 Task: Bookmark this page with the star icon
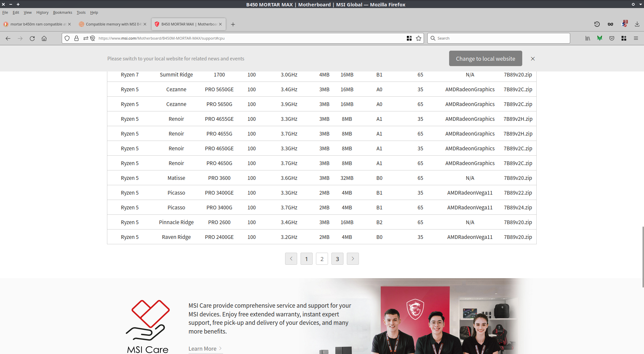(x=419, y=39)
